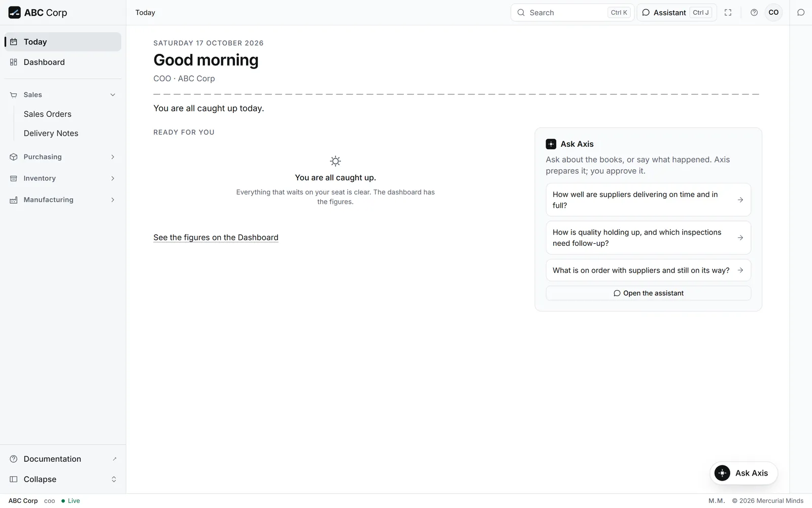Click the Purchasing box icon
This screenshot has height=508, width=812.
click(14, 157)
